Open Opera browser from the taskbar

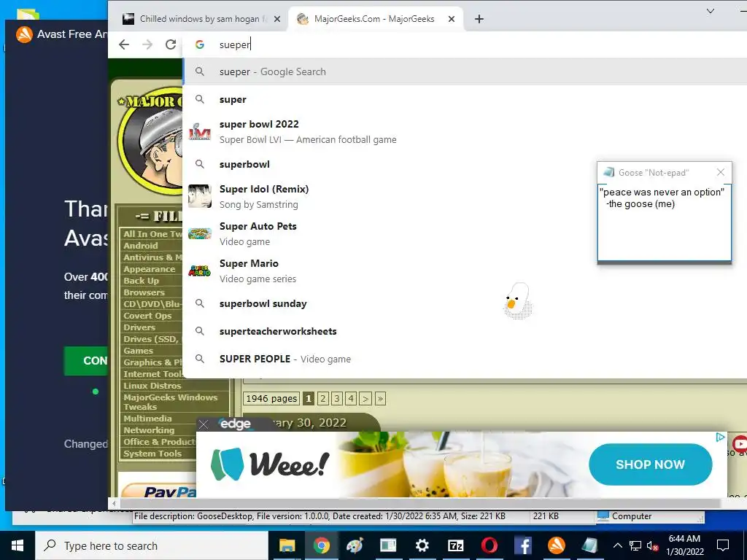pos(489,545)
